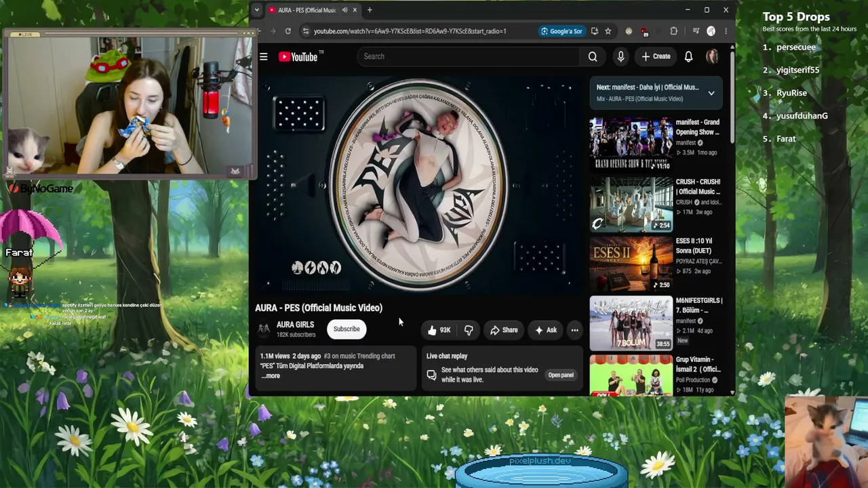The image size is (868, 488).
Task: Open the YouTube account avatar menu
Action: coord(711,57)
